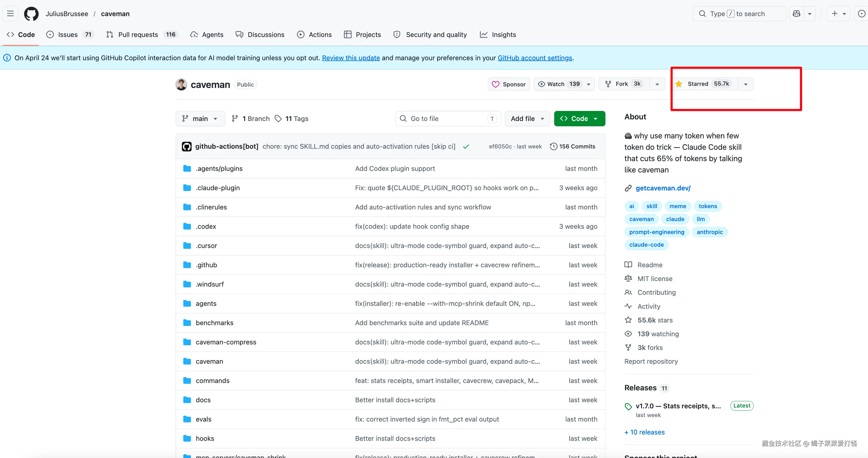Click the star icon beside 55.6k stars
Image resolution: width=868 pixels, height=458 pixels.
point(628,320)
